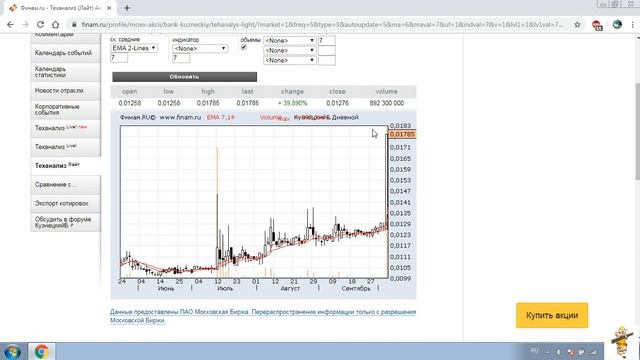640x360 pixels.
Task: Click the mascot figure at bottom right
Action: (622, 342)
